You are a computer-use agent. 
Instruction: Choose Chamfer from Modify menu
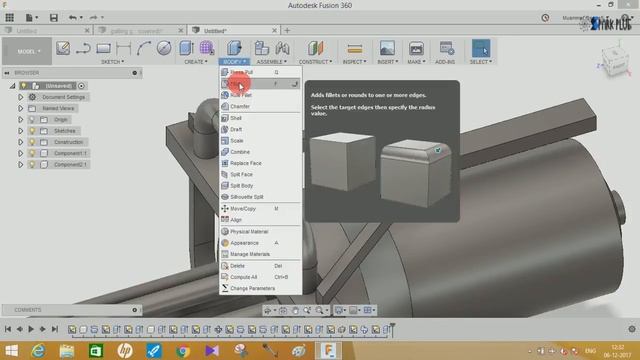click(260, 107)
